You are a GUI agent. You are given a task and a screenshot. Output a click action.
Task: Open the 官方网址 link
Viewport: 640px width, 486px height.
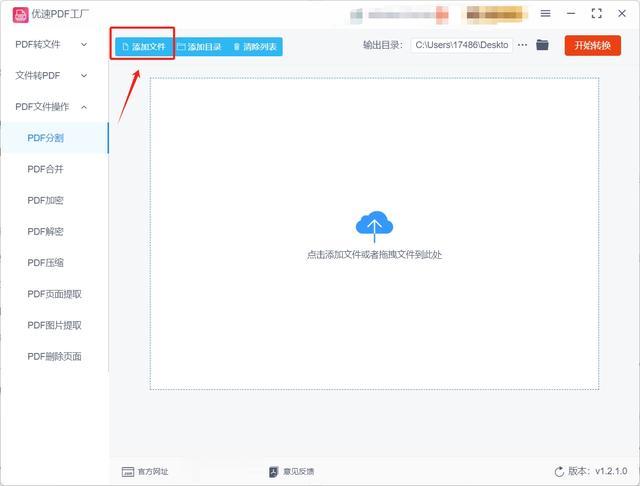[x=145, y=472]
